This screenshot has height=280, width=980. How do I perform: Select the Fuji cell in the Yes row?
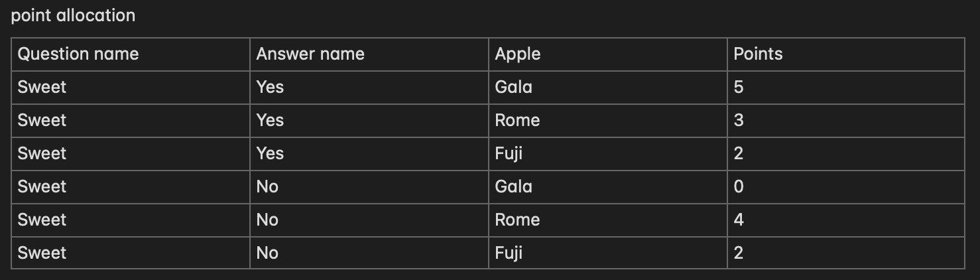(509, 153)
